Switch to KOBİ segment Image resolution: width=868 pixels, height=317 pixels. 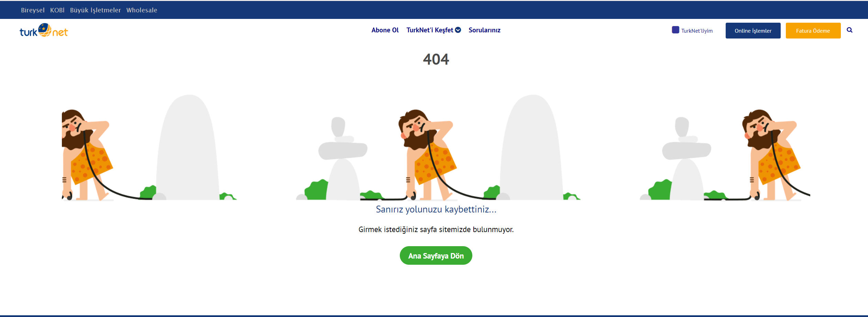pyautogui.click(x=57, y=10)
